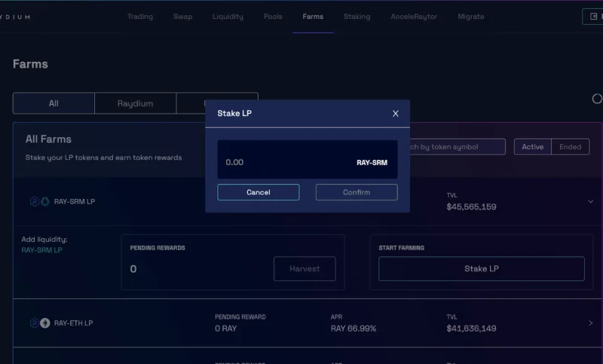Click the wallet icon button at top right

coord(593,17)
